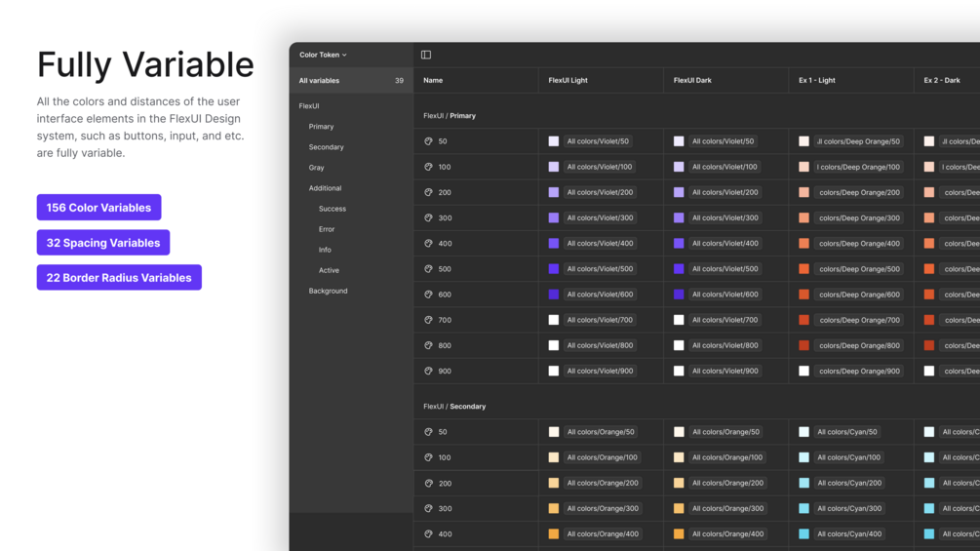The height and width of the screenshot is (551, 980).
Task: Click the palette icon beside Primary 900
Action: click(428, 372)
